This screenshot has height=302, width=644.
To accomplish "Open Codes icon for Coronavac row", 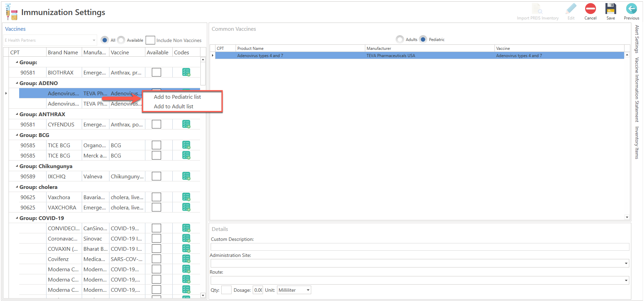I will (186, 238).
